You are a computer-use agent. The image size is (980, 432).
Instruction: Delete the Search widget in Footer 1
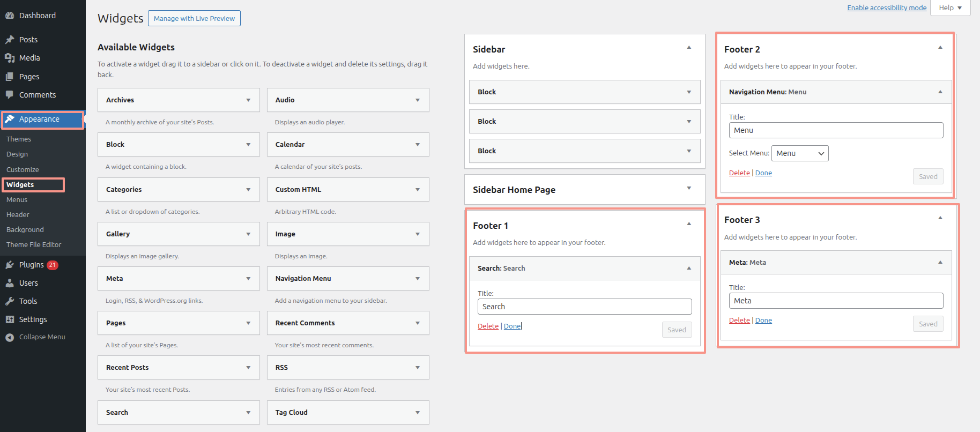tap(488, 326)
